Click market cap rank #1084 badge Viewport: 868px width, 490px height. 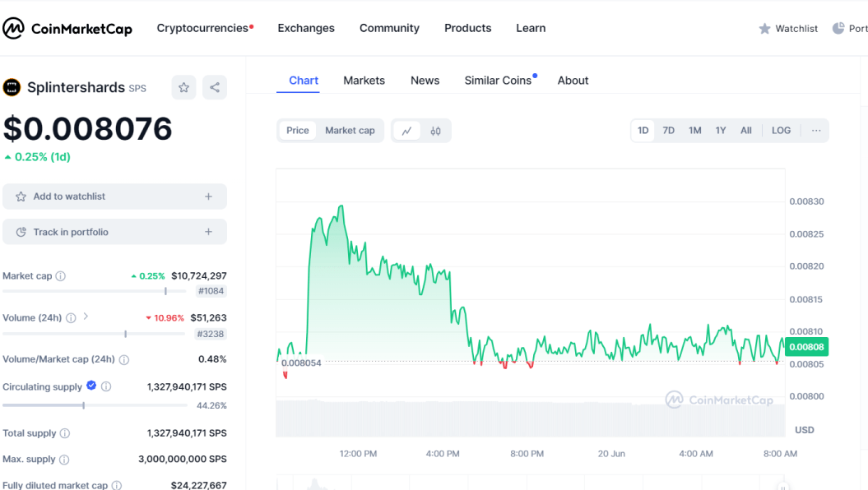(211, 291)
